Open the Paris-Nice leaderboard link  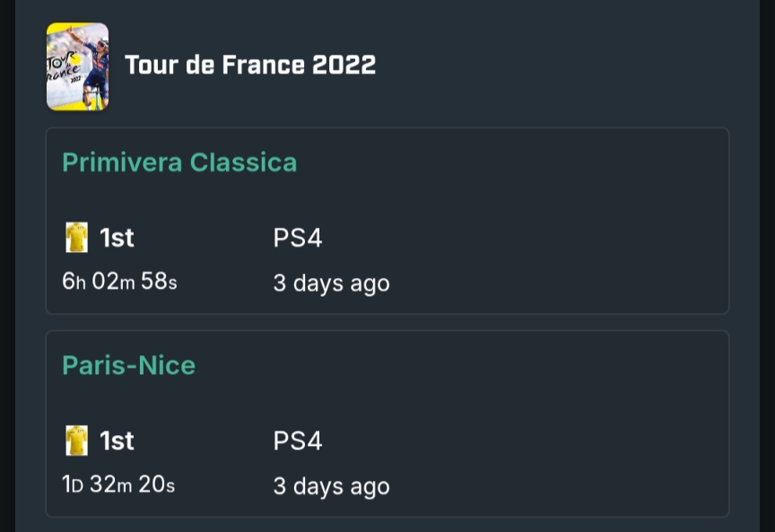click(128, 365)
